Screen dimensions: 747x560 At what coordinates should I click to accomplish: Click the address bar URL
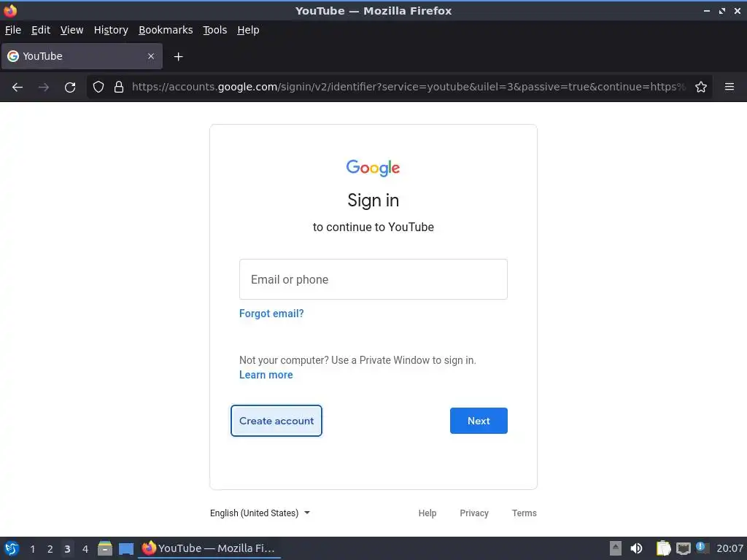(x=409, y=87)
